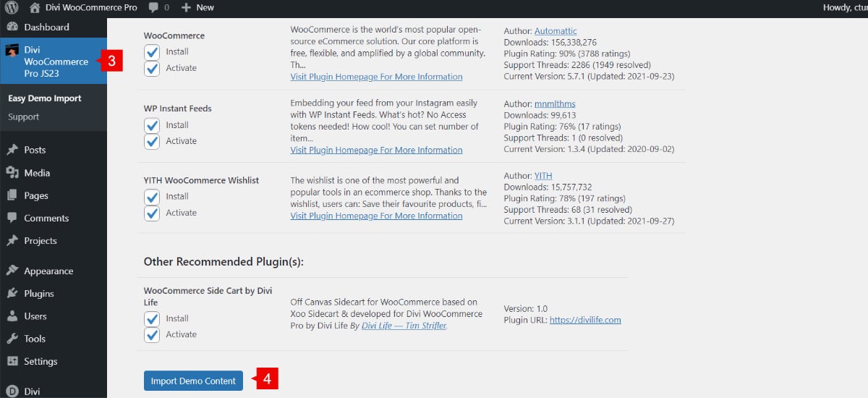
Task: Select Tools in the admin sidebar
Action: [x=35, y=339]
